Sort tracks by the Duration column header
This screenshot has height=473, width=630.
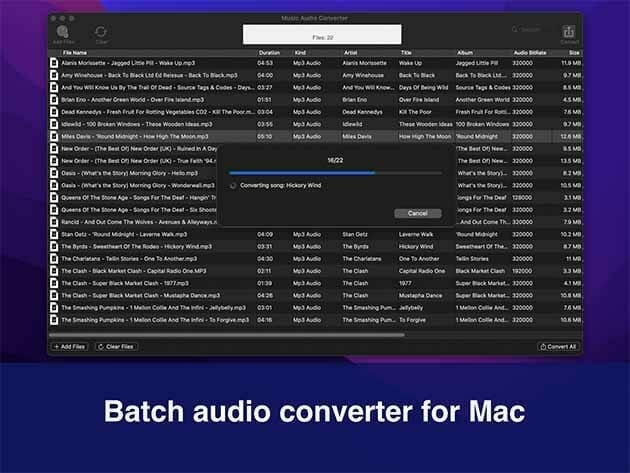pyautogui.click(x=270, y=52)
